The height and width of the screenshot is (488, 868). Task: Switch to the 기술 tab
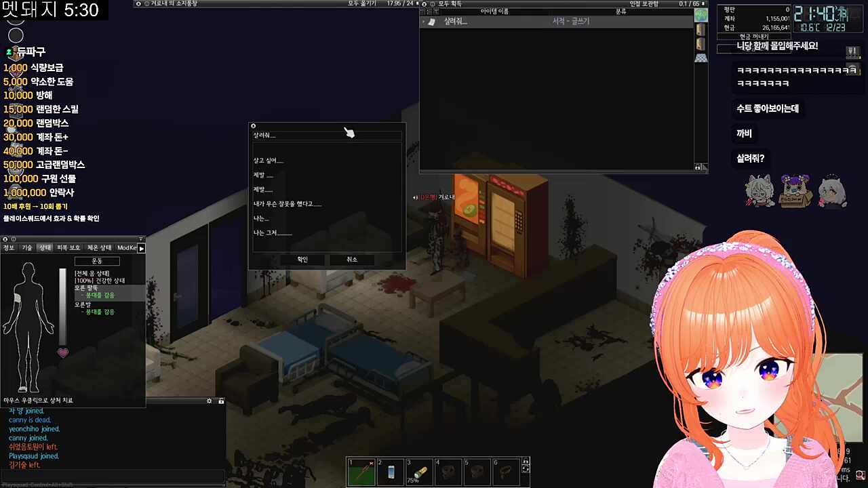(x=27, y=248)
